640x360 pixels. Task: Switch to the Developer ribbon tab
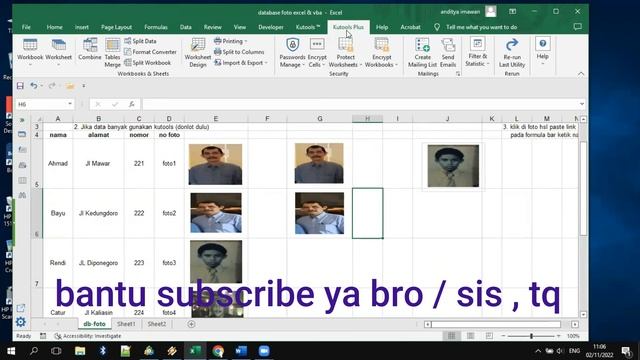[271, 27]
